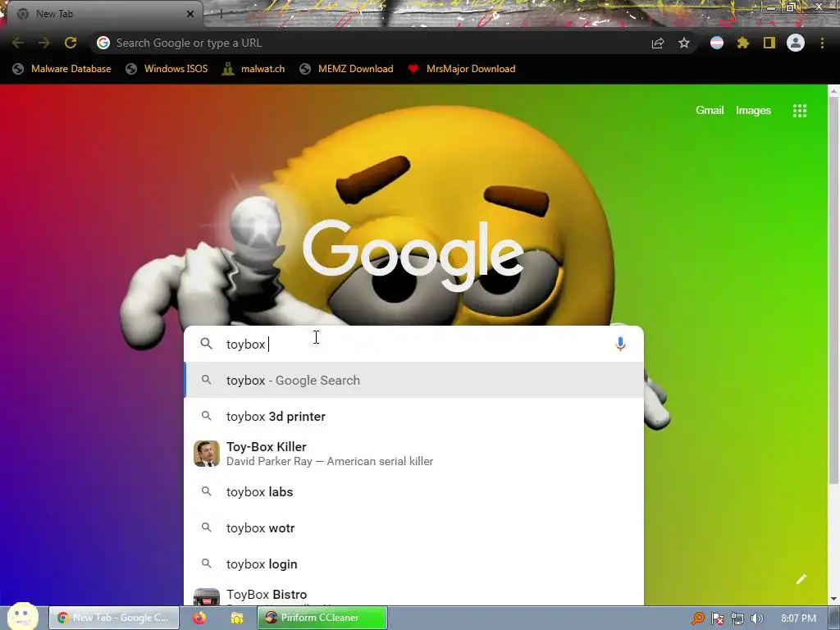Switch to Piriform CCleaner taskbar button
840x630 pixels.
322,618
